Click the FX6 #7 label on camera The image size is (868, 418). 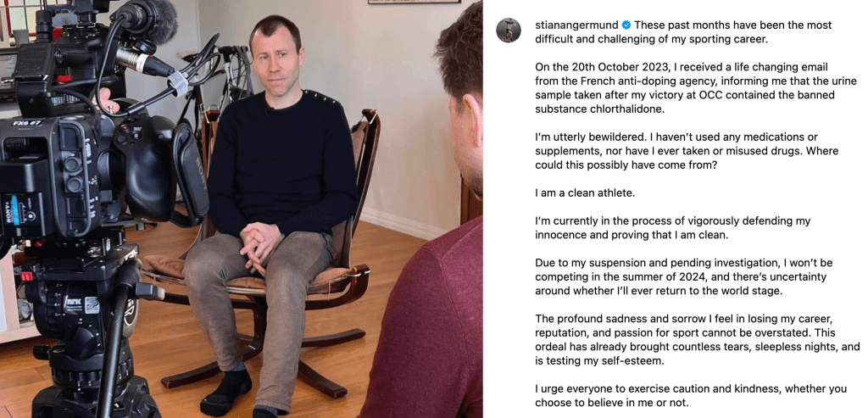point(27,123)
